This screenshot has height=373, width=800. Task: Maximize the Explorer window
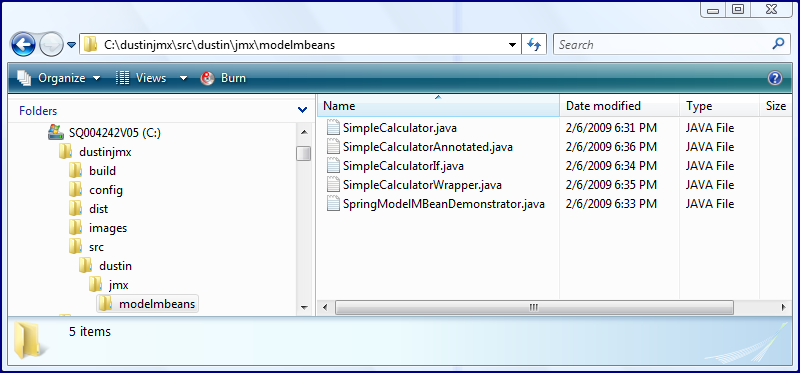tap(738, 9)
